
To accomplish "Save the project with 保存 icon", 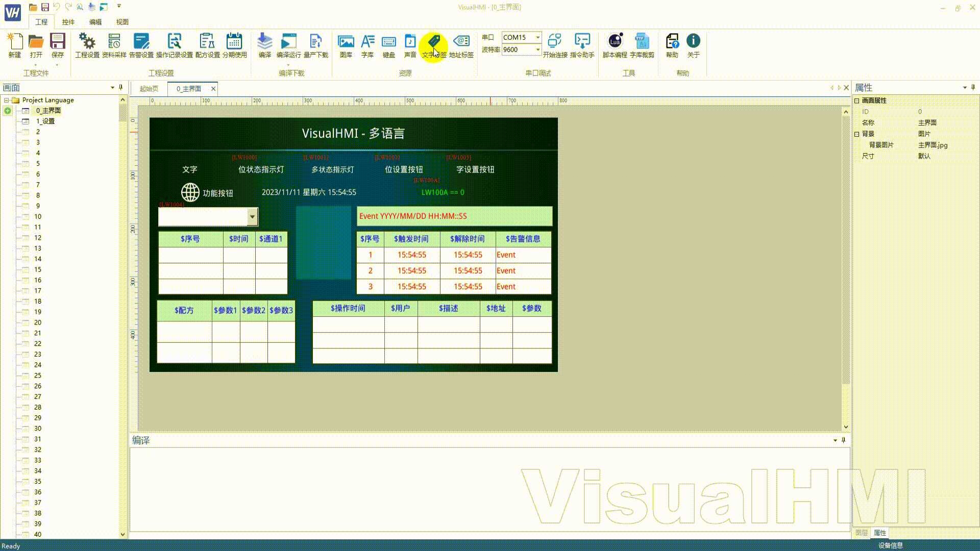I will click(58, 45).
